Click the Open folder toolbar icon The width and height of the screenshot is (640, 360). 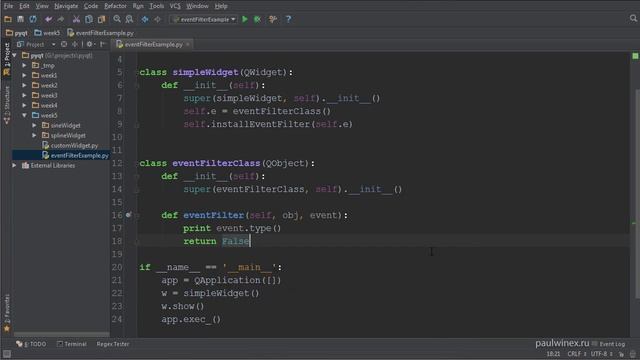(7, 19)
